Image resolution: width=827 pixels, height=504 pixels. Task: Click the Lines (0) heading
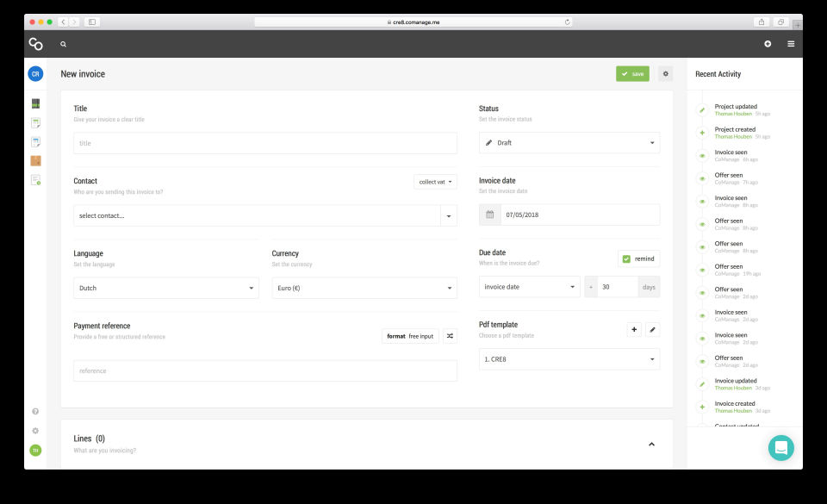(89, 439)
